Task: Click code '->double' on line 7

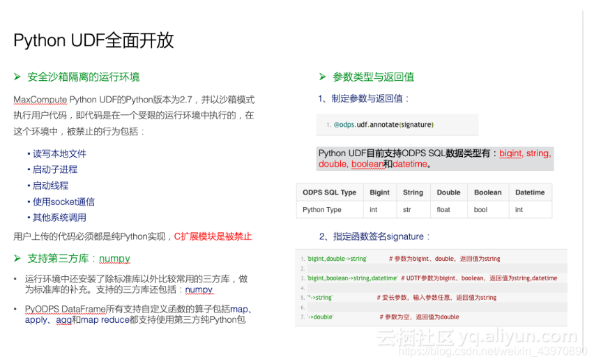Action: [320, 317]
